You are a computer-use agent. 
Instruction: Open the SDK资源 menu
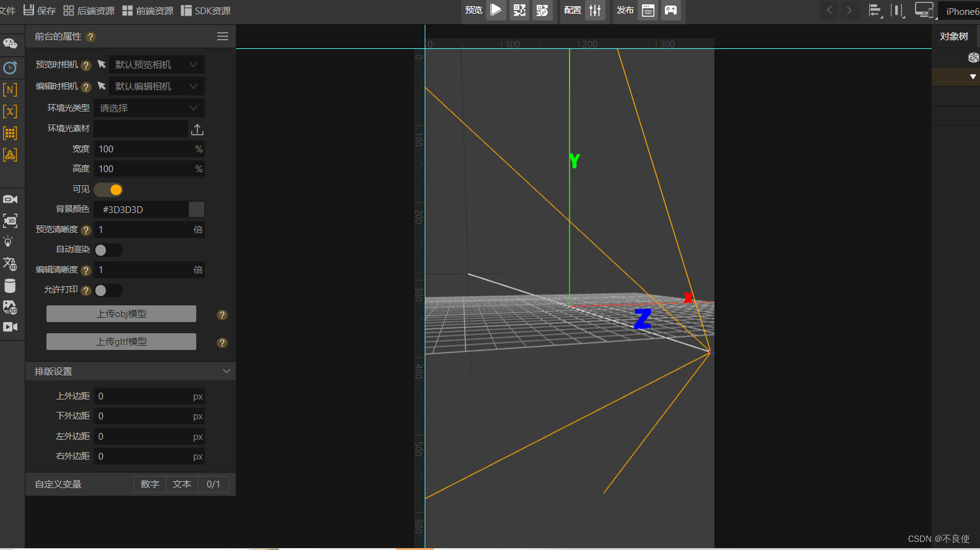coord(206,11)
